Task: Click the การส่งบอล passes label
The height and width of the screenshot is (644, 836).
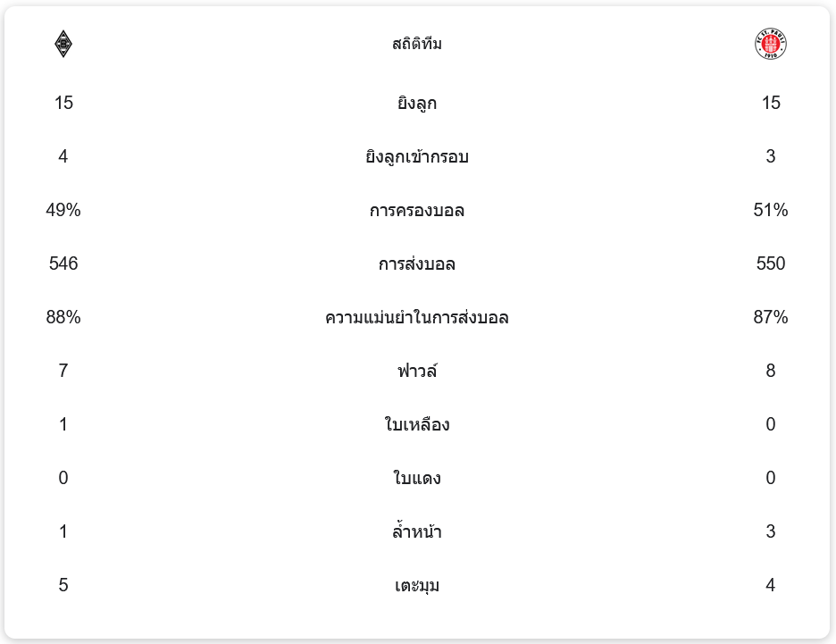Action: (x=417, y=263)
